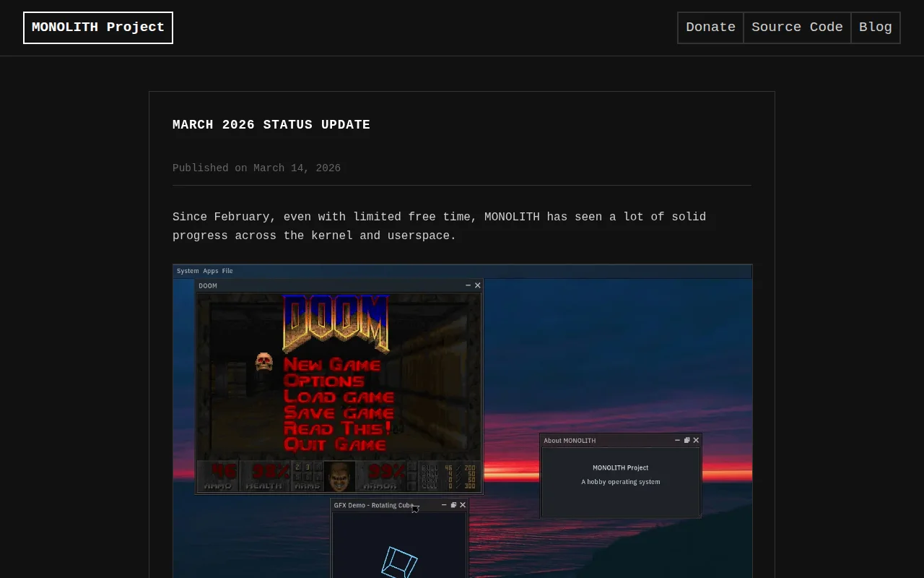Click the About MONOLITH title bar

point(621,440)
